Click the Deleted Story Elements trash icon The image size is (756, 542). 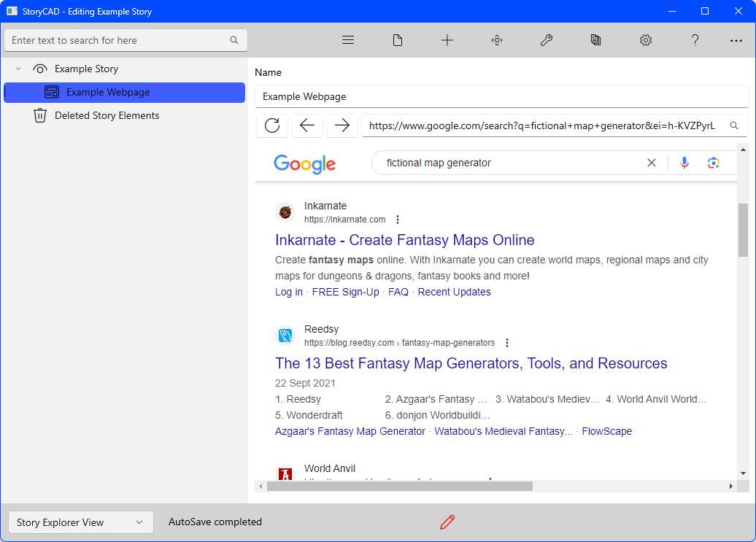pos(40,116)
